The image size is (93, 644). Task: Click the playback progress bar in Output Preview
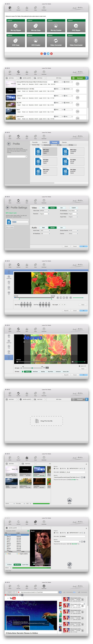[x=34, y=298]
